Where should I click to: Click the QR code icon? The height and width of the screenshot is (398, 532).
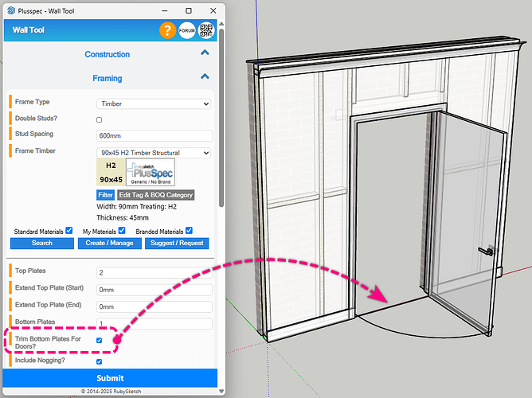coord(206,30)
